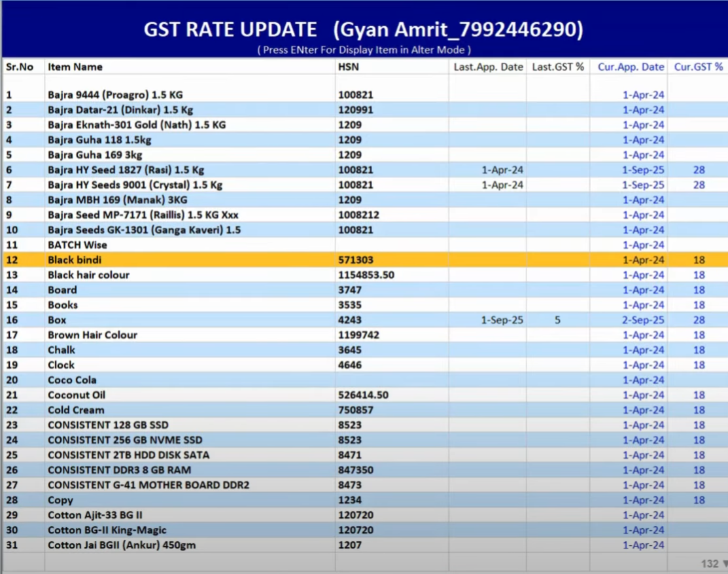Screen dimensions: 728x574
Task: Click Current GST value 28 for Box
Action: coord(699,320)
